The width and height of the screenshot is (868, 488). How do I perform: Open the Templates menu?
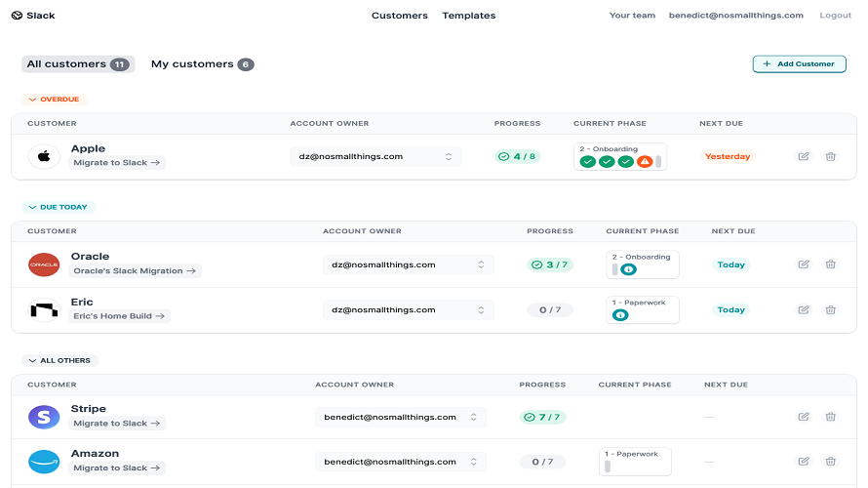coord(468,16)
